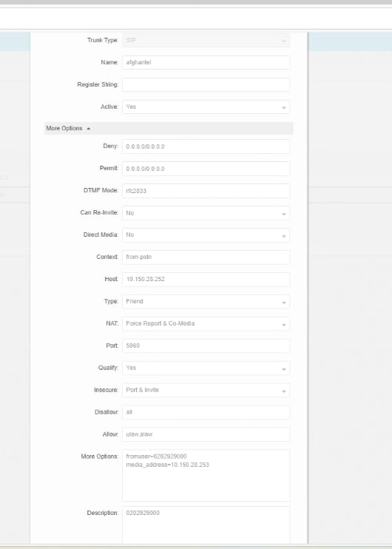Open the Can Re-Invite dropdown
This screenshot has width=392, height=549.
coord(206,213)
